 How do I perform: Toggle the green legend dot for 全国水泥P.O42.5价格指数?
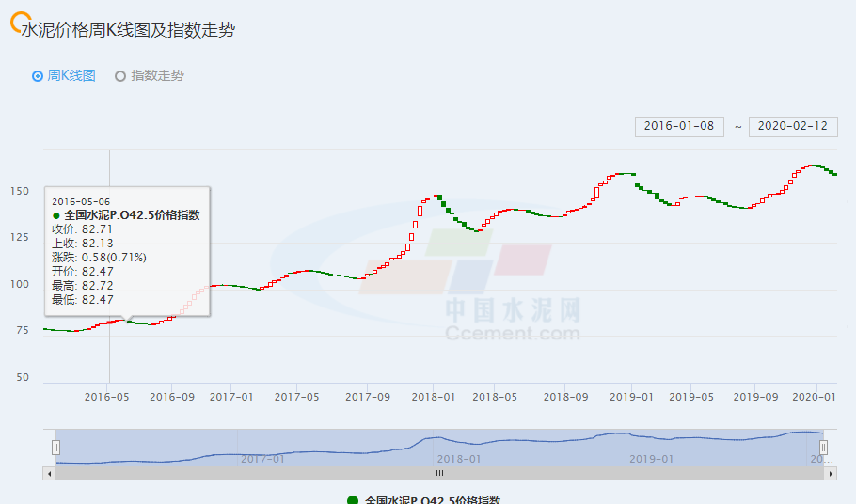point(353,499)
